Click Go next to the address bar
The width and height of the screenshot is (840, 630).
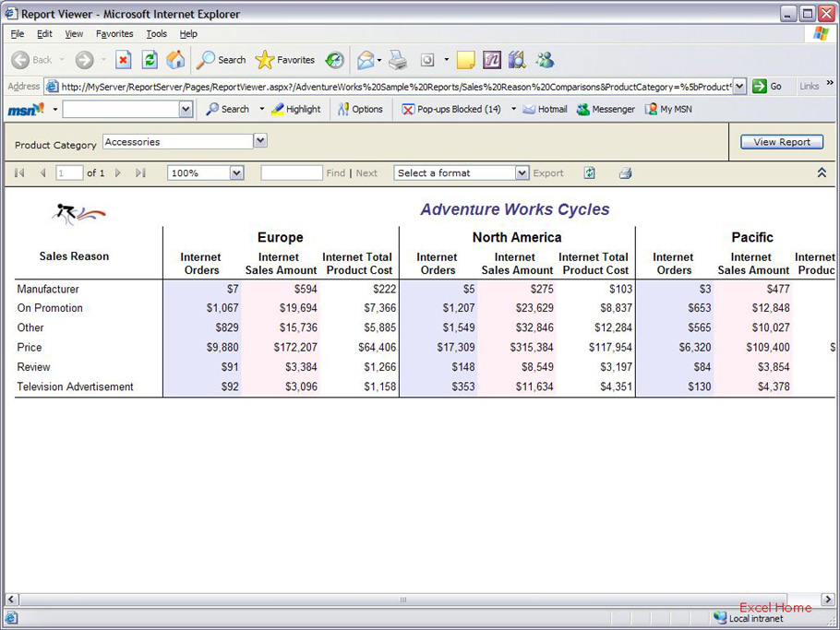pos(767,86)
